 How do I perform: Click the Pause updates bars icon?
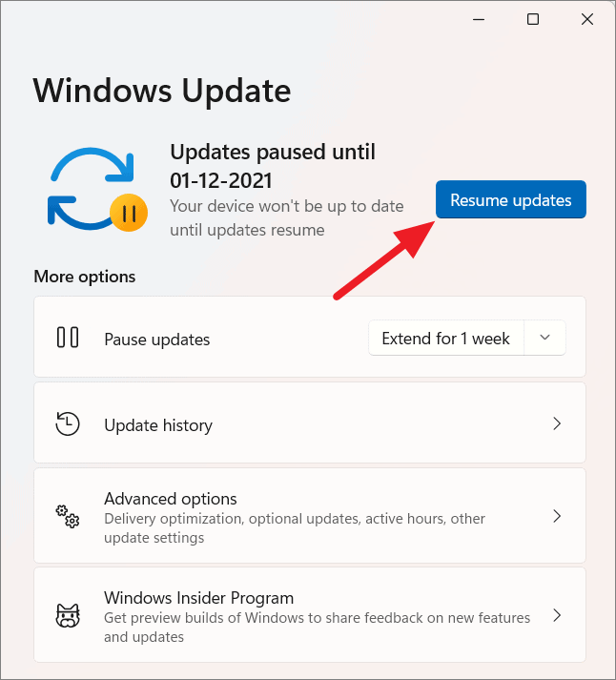click(68, 338)
